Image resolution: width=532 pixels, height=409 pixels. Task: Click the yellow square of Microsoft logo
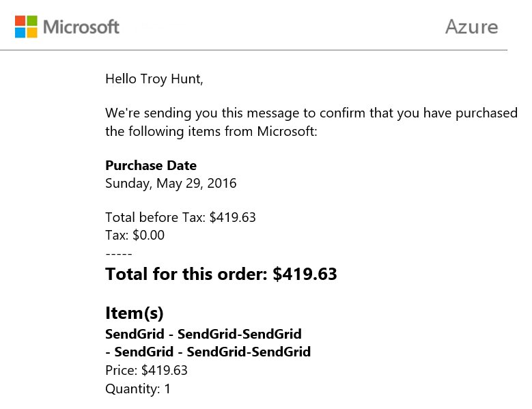tap(32, 33)
